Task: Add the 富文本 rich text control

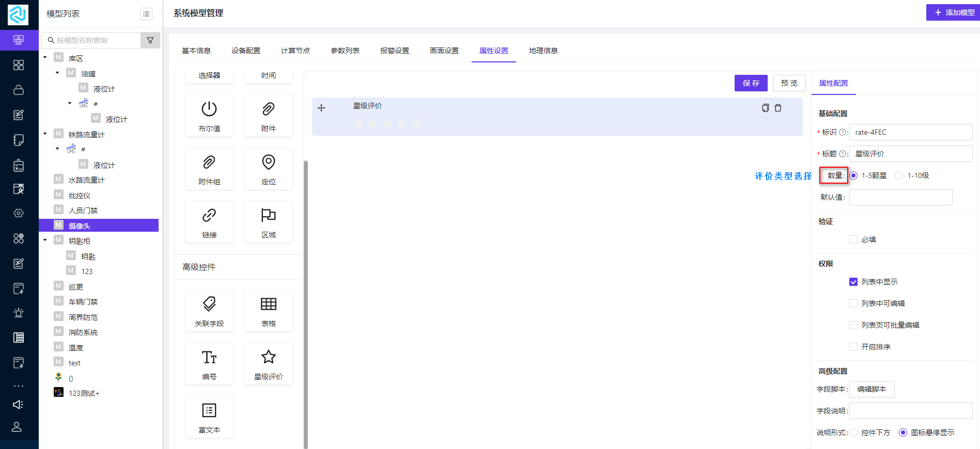Action: [209, 418]
